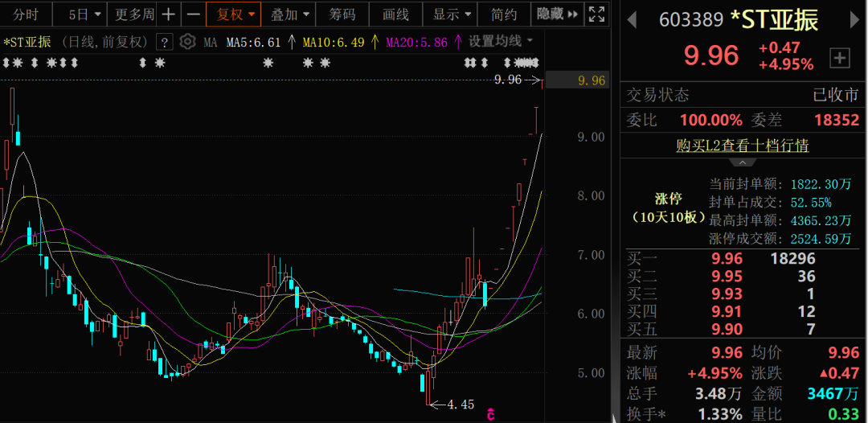Expand the 5日 period dropdown
Screen dimensions: 868x423
[85, 14]
